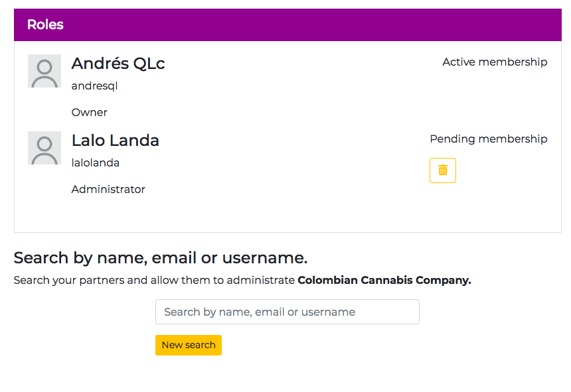
Task: Click the Pending membership status label
Action: point(489,139)
